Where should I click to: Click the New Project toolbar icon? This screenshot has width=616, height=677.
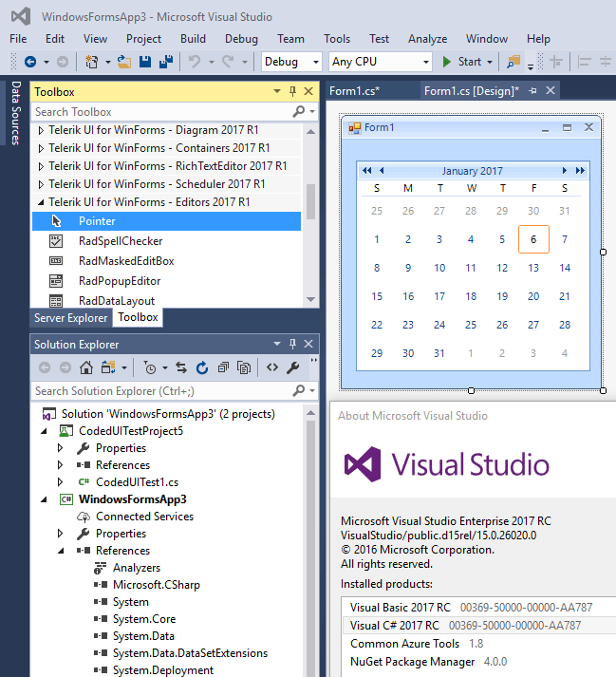click(x=91, y=62)
